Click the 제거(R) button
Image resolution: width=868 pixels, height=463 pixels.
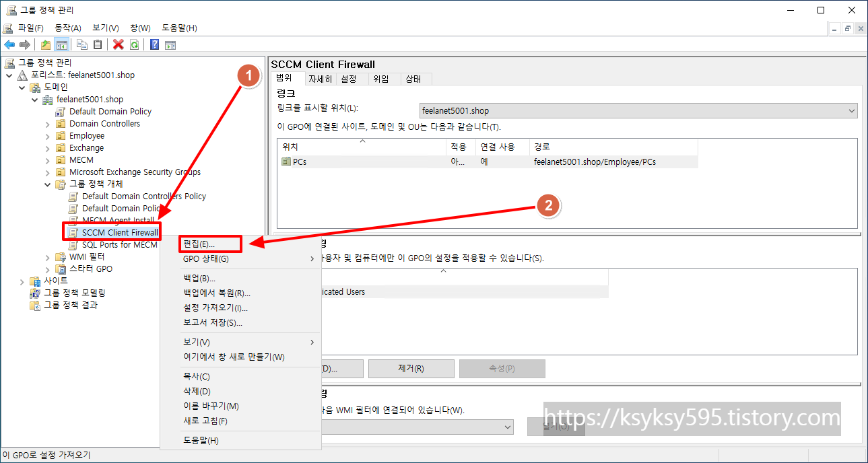(x=411, y=369)
